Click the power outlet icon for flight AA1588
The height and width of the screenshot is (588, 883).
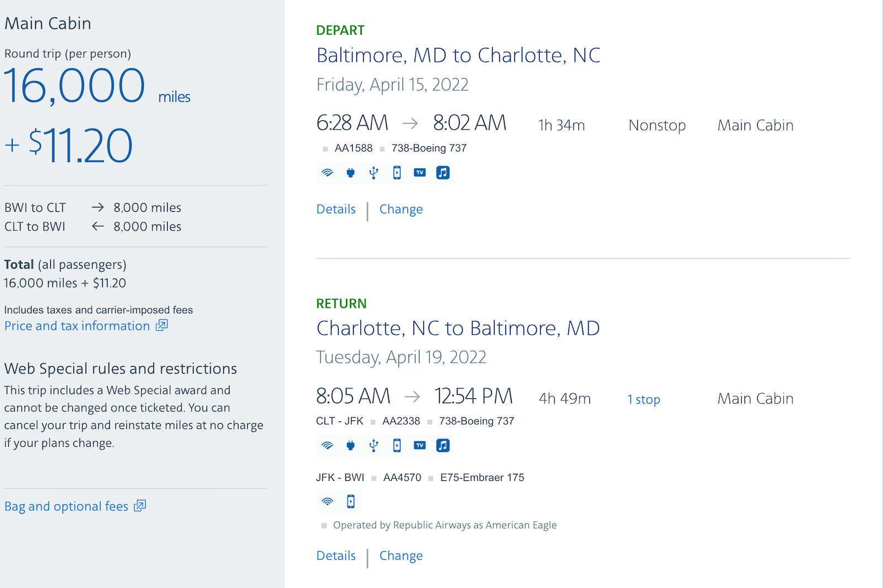click(350, 172)
